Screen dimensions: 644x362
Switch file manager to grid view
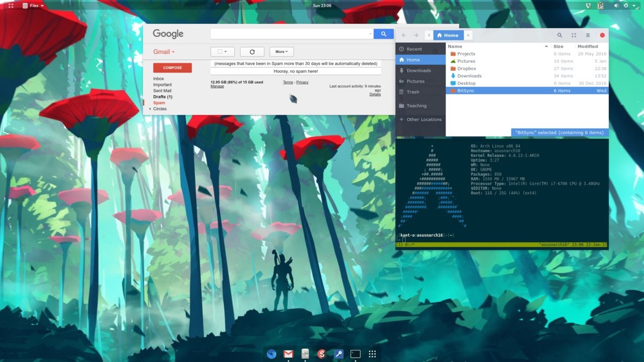[574, 35]
